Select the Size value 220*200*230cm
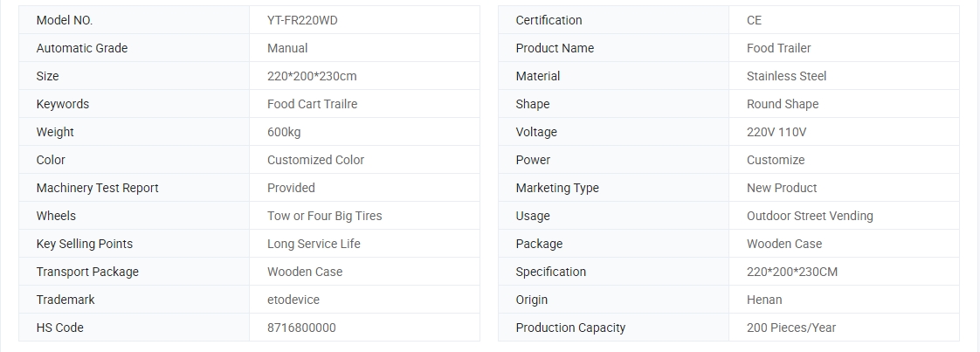980x352 pixels. tap(312, 76)
